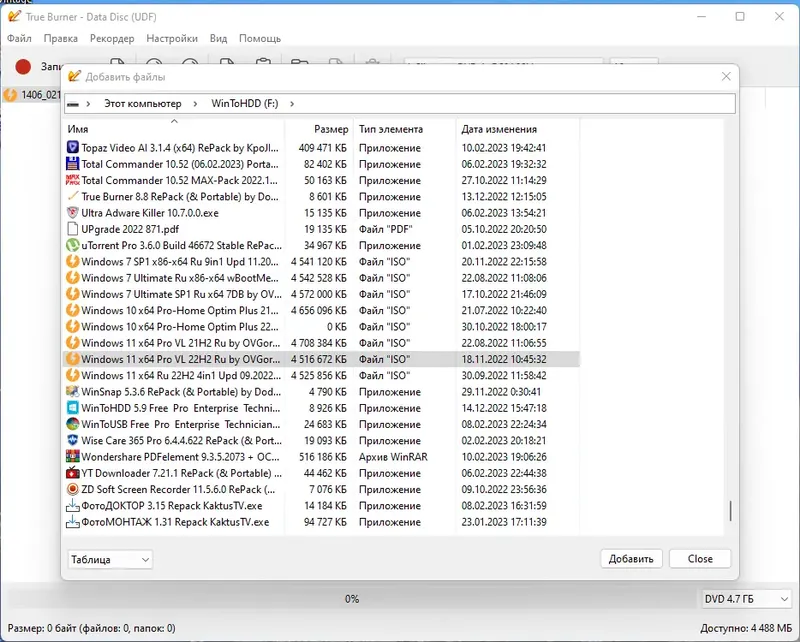Screen dimensions: 800x642
Task: Sort list by the Имя column header
Action: point(173,129)
